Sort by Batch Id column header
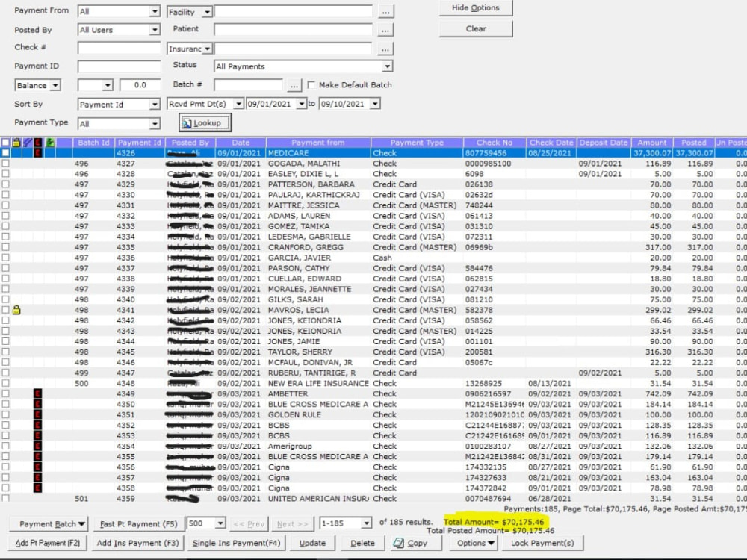747x560 pixels. pyautogui.click(x=93, y=143)
